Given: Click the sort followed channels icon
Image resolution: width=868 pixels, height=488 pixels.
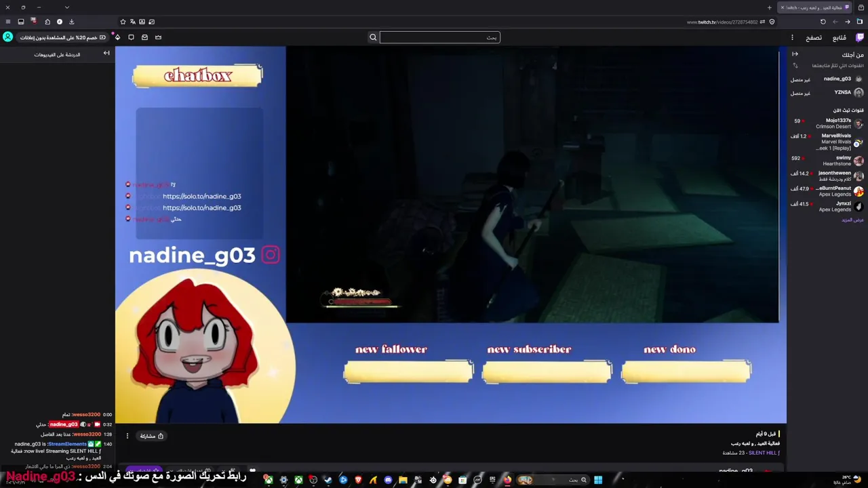Looking at the screenshot, I should (795, 66).
